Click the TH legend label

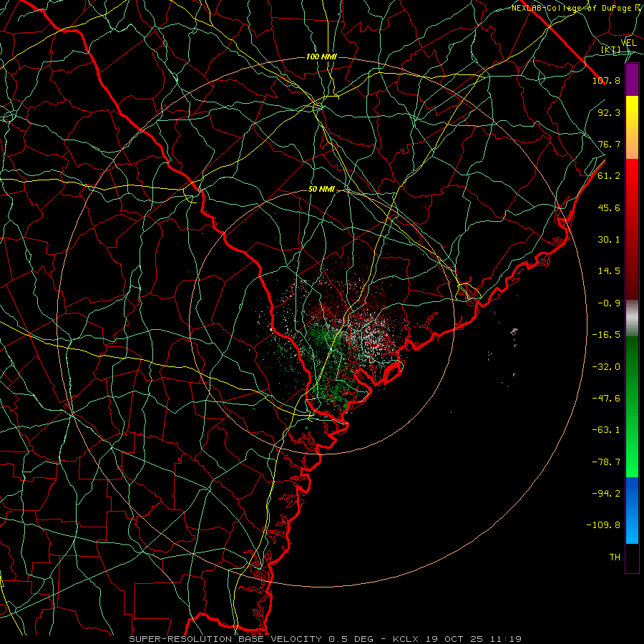[x=615, y=557]
